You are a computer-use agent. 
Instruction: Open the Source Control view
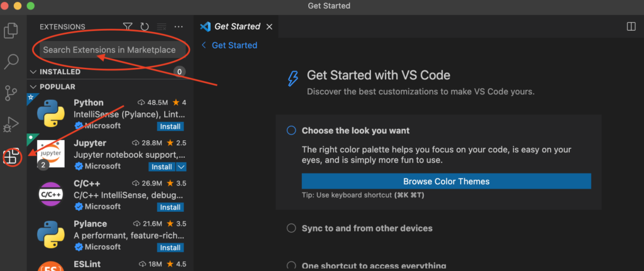coord(11,93)
